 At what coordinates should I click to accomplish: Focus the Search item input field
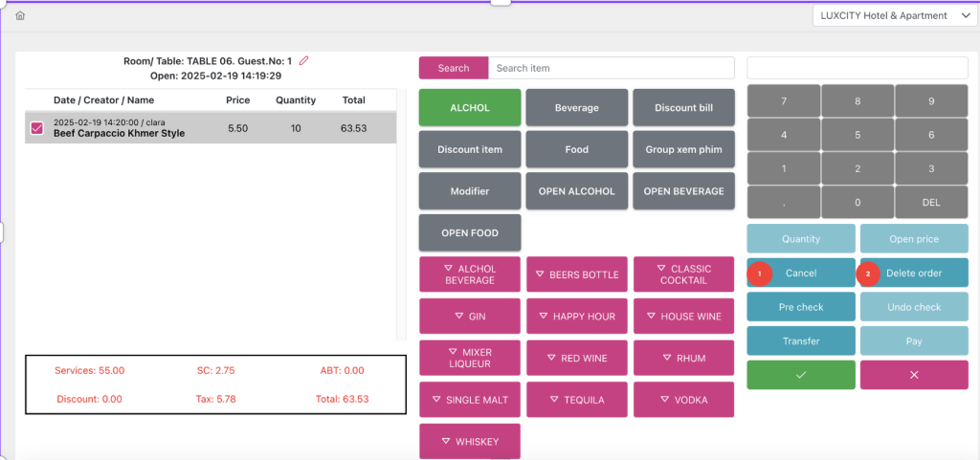click(612, 68)
